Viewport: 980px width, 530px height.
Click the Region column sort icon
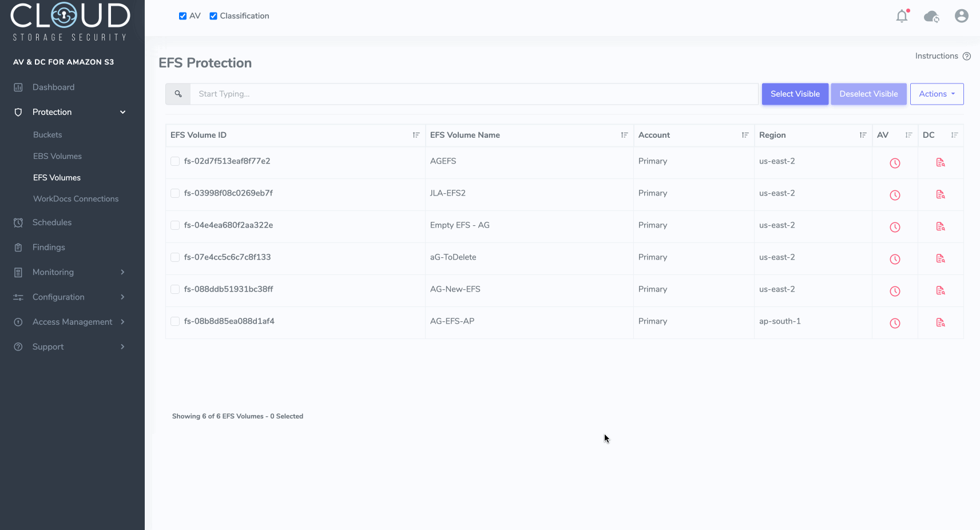coord(863,136)
